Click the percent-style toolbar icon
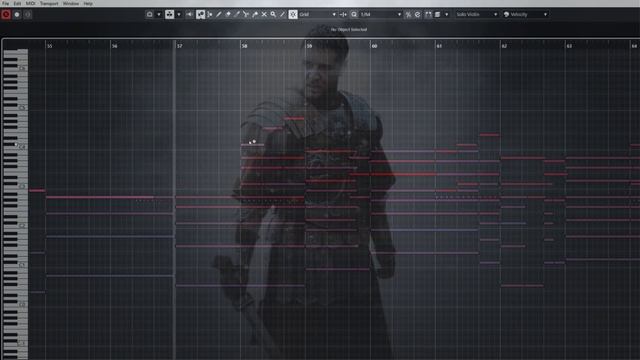 408,14
